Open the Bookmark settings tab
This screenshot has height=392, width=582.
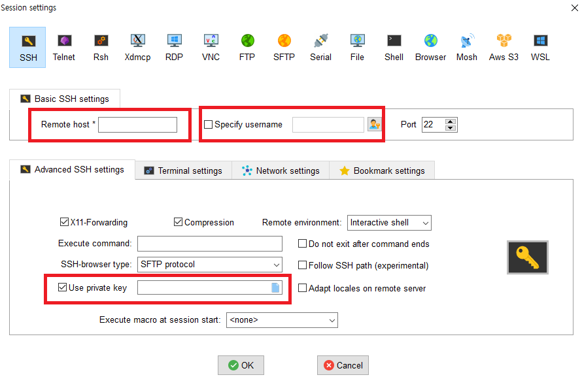[x=382, y=171]
